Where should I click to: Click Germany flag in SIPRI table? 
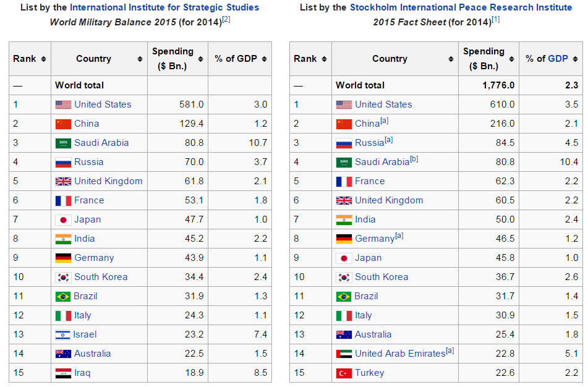[344, 239]
